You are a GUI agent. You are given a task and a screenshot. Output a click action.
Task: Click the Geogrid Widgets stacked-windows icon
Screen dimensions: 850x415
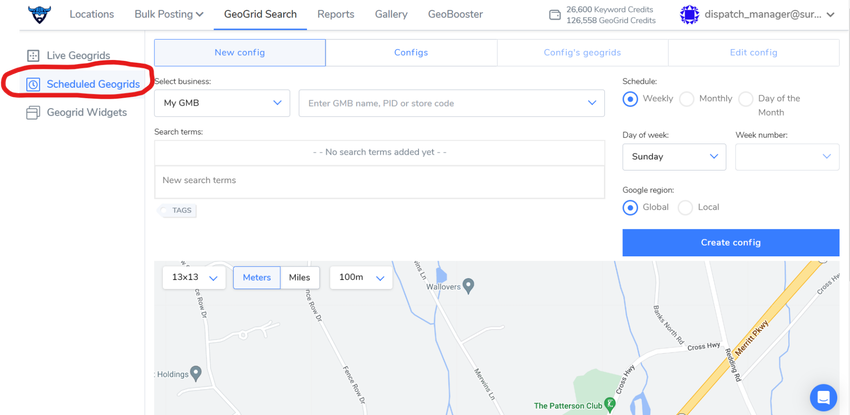33,113
